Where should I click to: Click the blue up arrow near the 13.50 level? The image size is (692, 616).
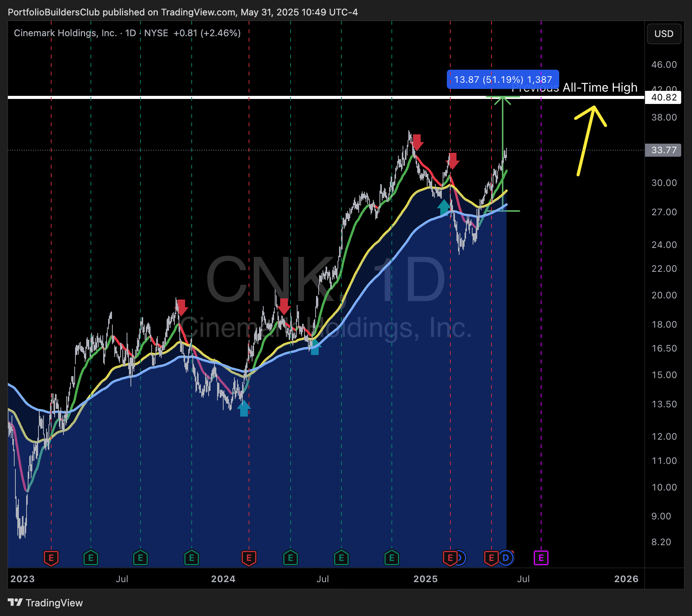[x=244, y=408]
